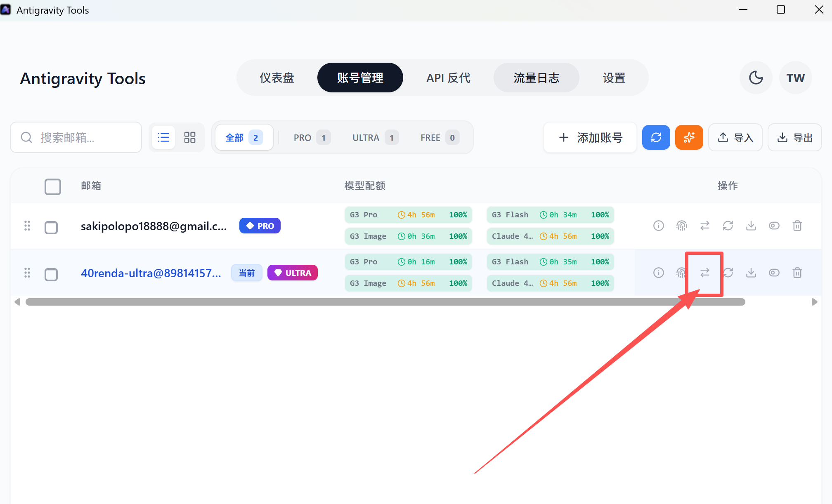
Task: Click the 添加账号 button
Action: point(590,137)
